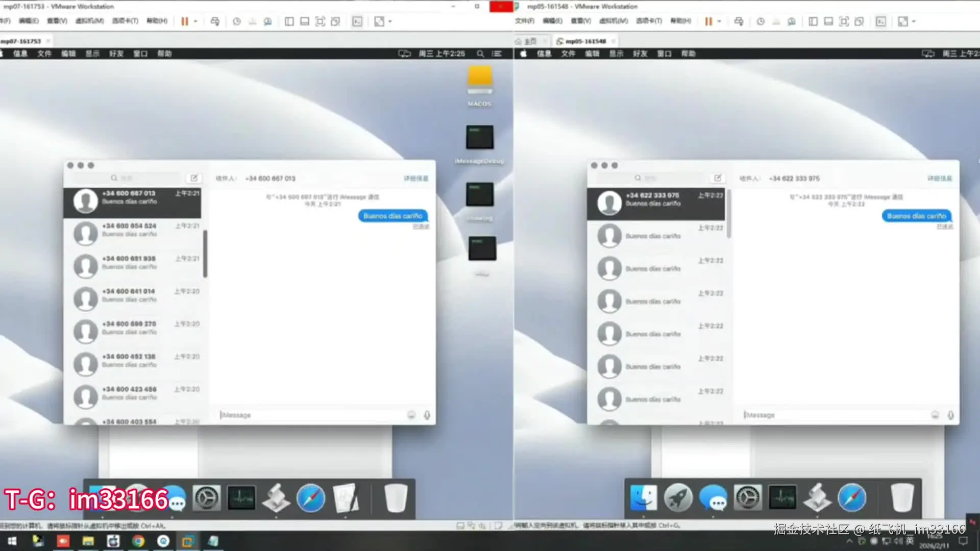Click the snapshot clock icon in right VMware toolbar
The image size is (980, 551).
pos(761,21)
